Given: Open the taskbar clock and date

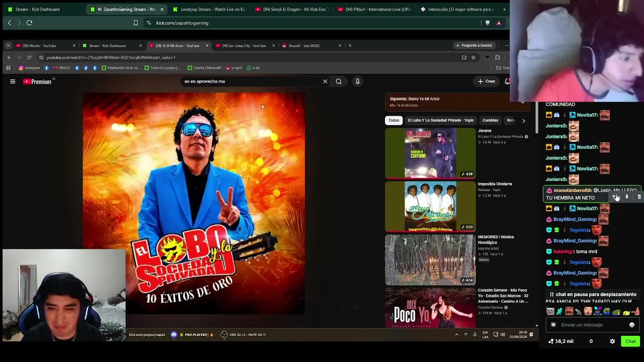Looking at the screenshot, I should pyautogui.click(x=518, y=335).
